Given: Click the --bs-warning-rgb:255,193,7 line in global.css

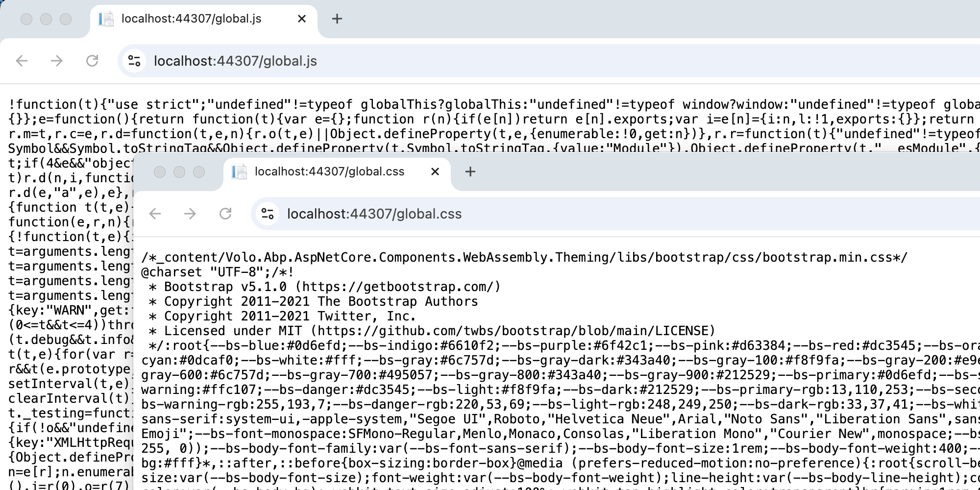Looking at the screenshot, I should pyautogui.click(x=561, y=404).
